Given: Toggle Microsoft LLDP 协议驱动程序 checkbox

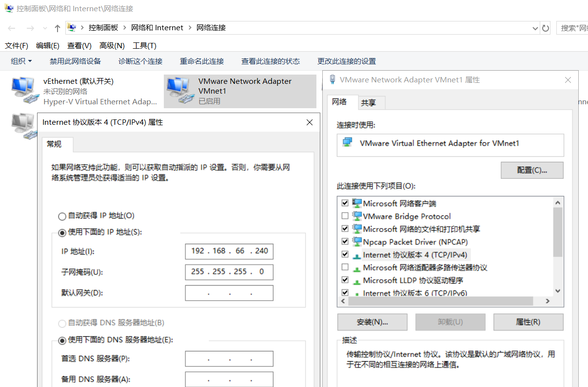Looking at the screenshot, I should coord(345,280).
